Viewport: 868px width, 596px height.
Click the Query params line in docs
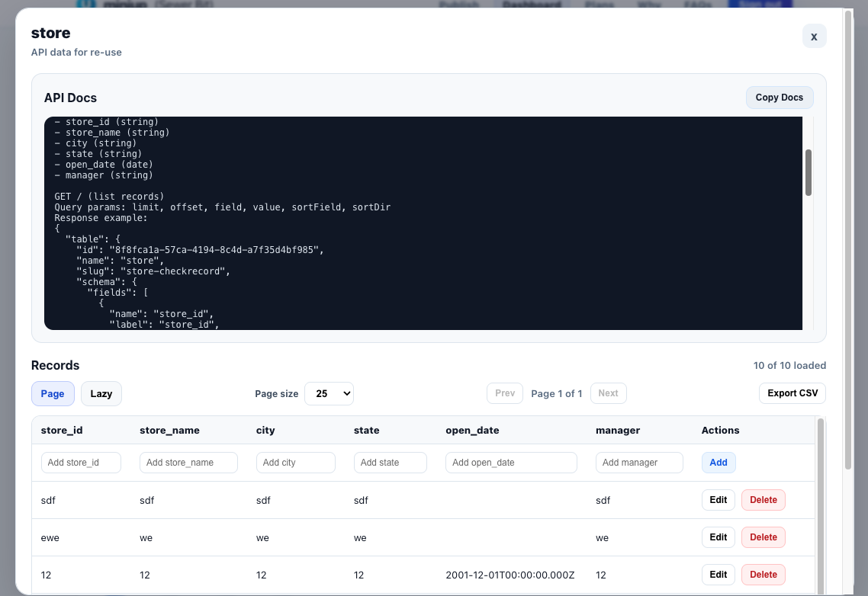point(223,207)
